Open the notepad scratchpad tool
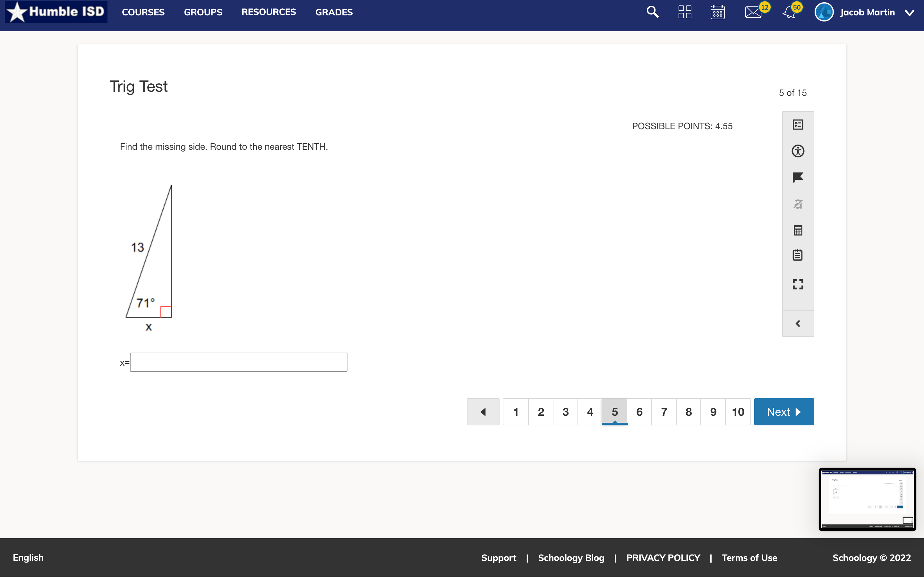The width and height of the screenshot is (924, 577). pos(798,255)
